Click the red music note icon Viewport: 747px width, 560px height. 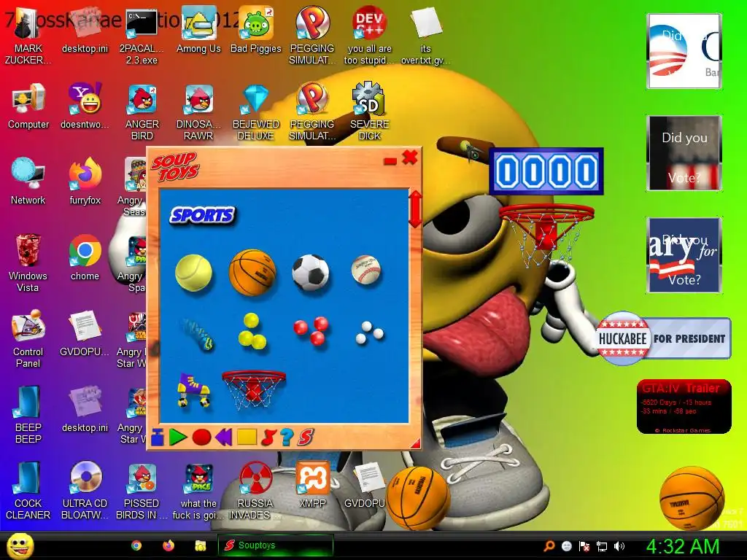click(269, 437)
